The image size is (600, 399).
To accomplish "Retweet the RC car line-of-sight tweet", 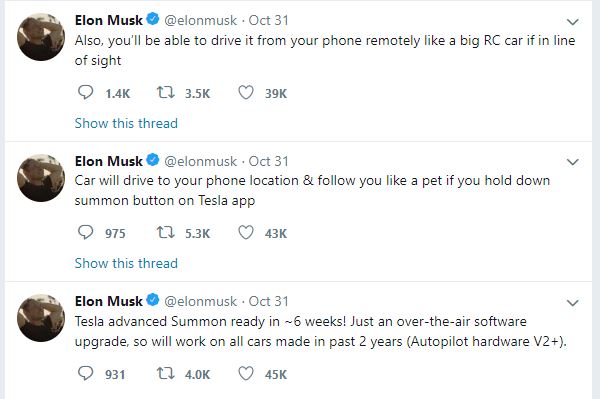I will [166, 92].
